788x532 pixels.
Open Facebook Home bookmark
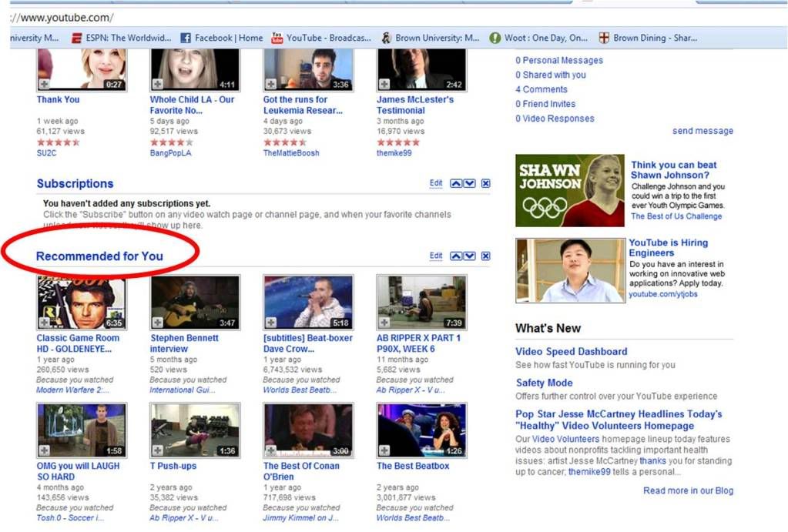tap(221, 38)
